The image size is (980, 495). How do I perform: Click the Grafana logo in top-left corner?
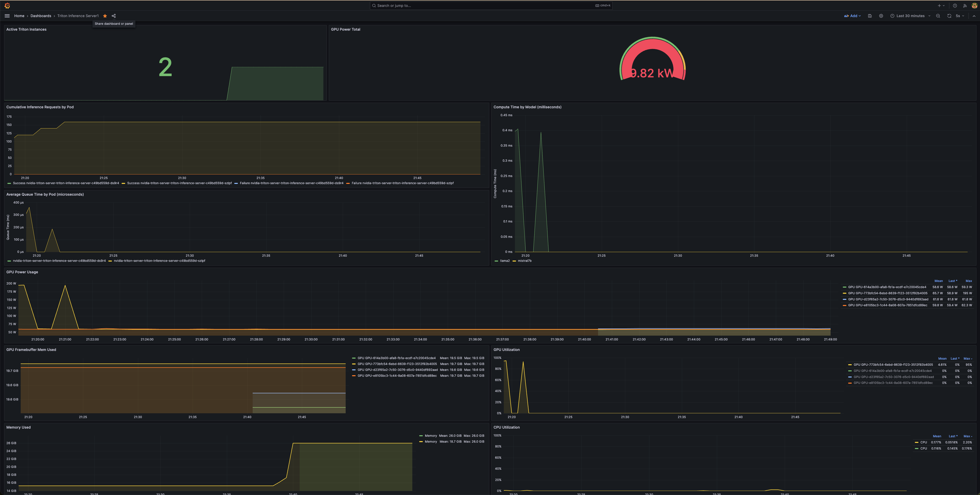(x=7, y=6)
